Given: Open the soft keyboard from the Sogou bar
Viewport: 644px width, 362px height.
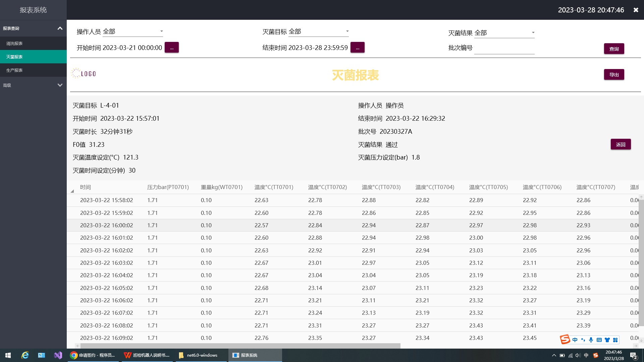Looking at the screenshot, I should click(599, 340).
